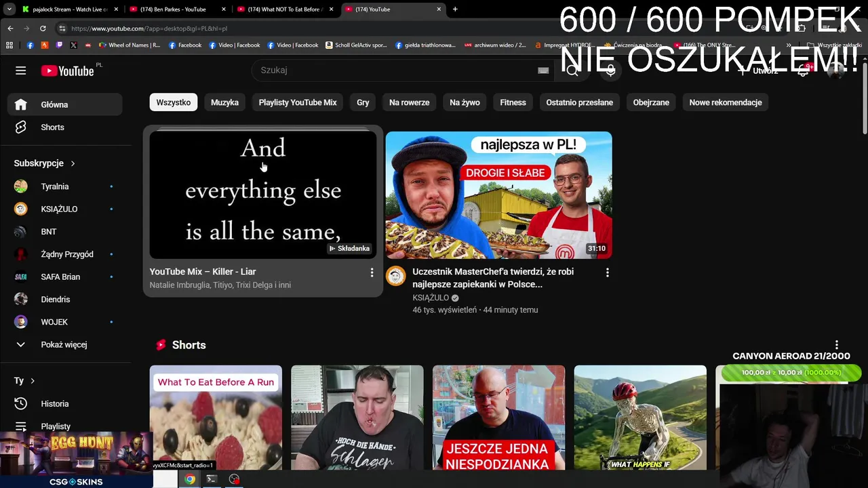Select the Wszystko filter chip
This screenshot has height=488, width=868.
tap(174, 102)
